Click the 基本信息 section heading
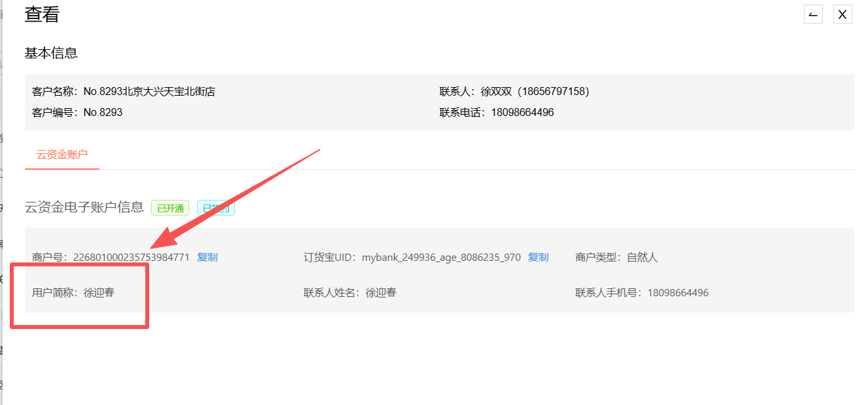The height and width of the screenshot is (405, 868). tap(51, 54)
